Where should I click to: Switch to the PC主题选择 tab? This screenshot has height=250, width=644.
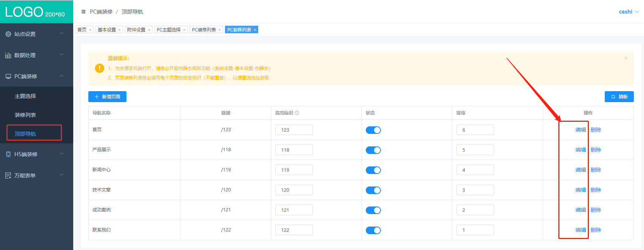168,30
